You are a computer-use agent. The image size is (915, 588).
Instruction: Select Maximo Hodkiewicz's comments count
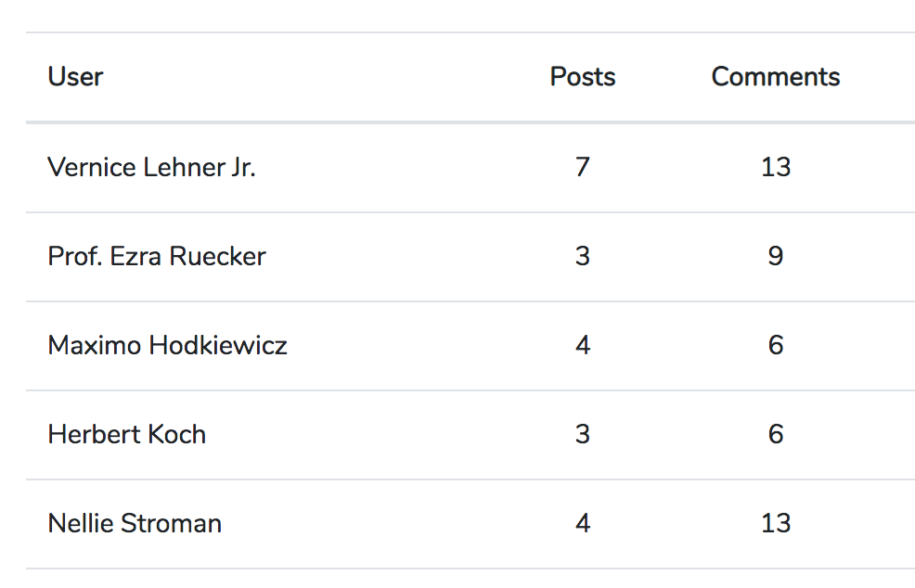[x=775, y=345]
